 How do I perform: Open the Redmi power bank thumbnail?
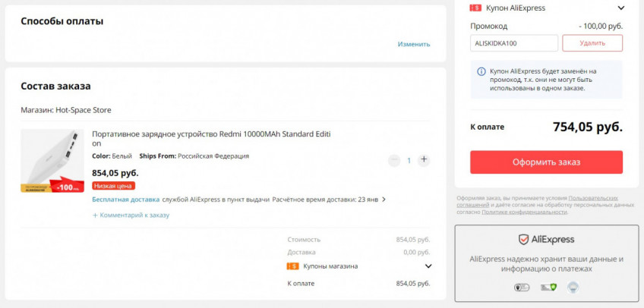click(x=52, y=161)
